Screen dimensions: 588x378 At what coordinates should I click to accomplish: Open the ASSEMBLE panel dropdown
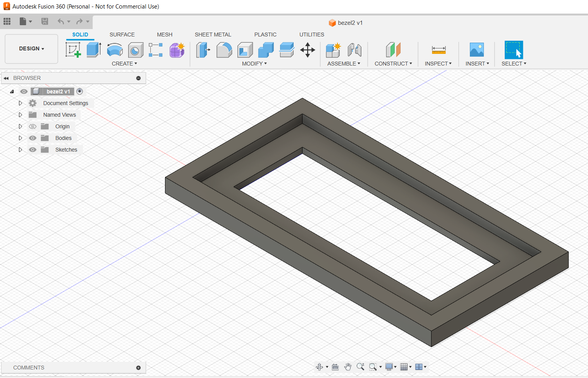(344, 64)
